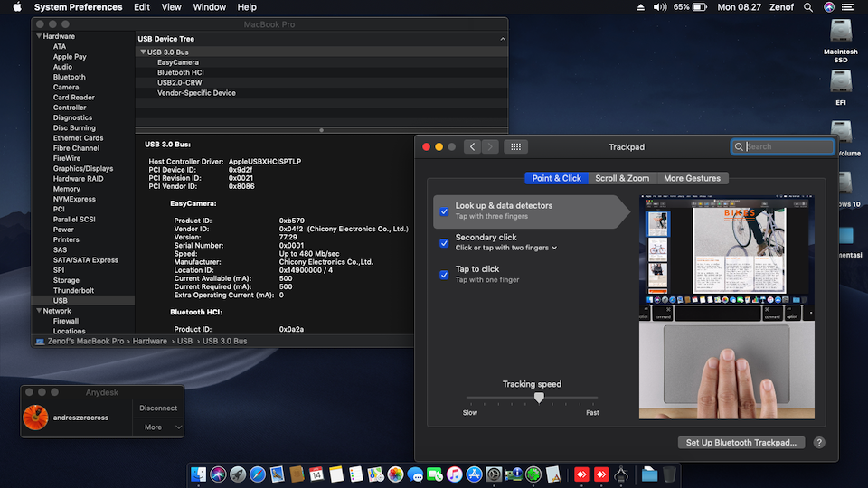Select USB2.0-CRW in USB device tree

[179, 82]
